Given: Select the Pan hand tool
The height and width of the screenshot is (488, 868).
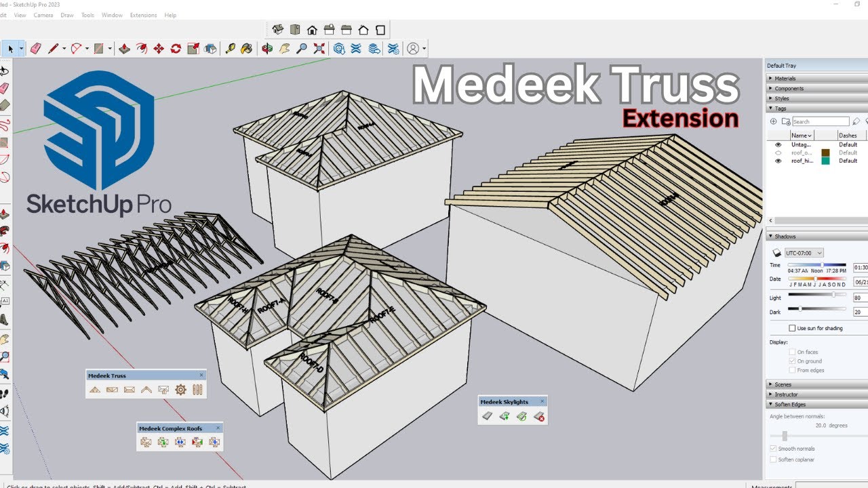Looking at the screenshot, I should [x=285, y=49].
